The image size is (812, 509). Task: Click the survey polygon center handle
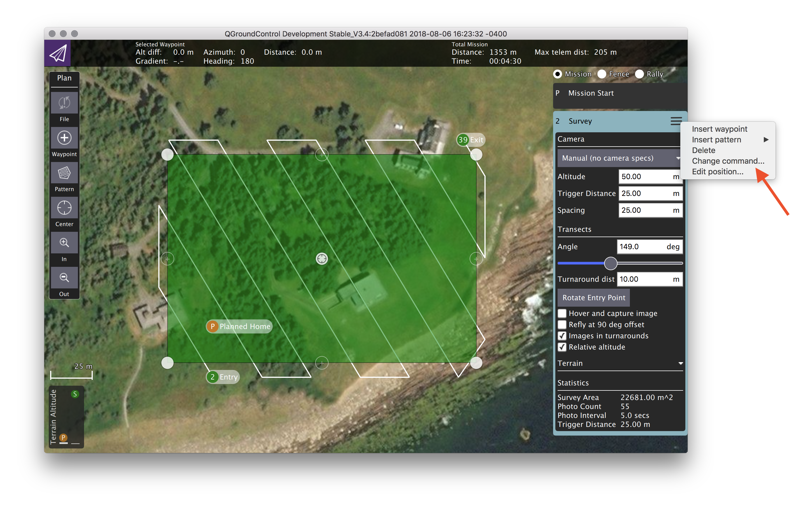[x=322, y=258]
